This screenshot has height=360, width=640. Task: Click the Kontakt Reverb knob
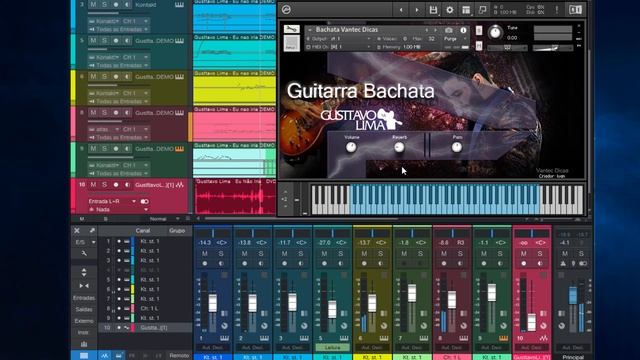pyautogui.click(x=399, y=147)
